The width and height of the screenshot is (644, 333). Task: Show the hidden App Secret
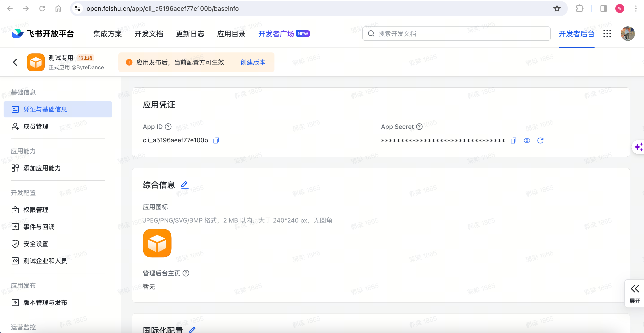(527, 141)
